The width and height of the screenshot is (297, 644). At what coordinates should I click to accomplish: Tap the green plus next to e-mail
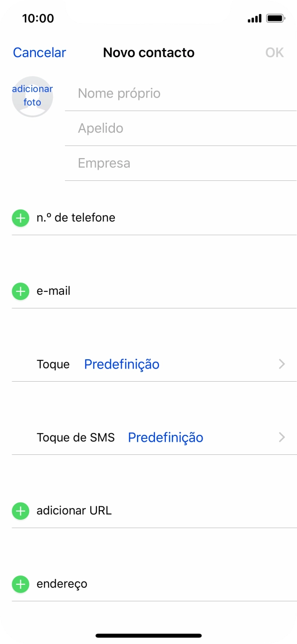tap(20, 291)
